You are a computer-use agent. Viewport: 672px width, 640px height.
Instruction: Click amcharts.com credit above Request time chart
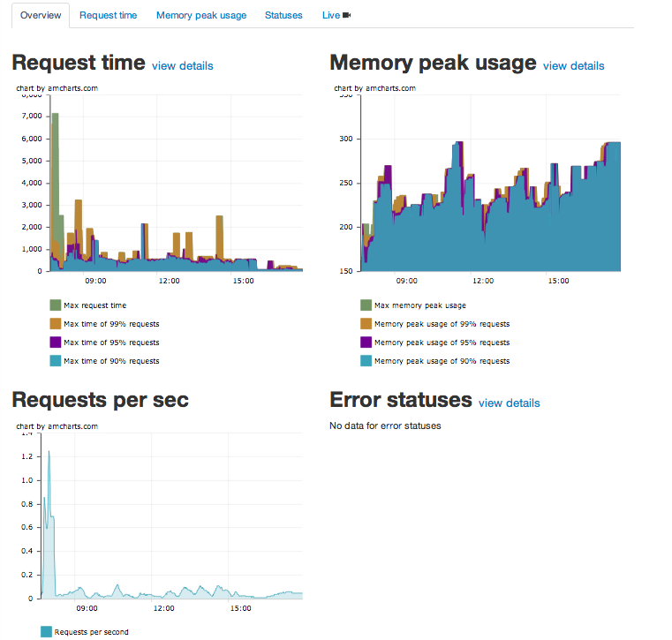[x=57, y=88]
